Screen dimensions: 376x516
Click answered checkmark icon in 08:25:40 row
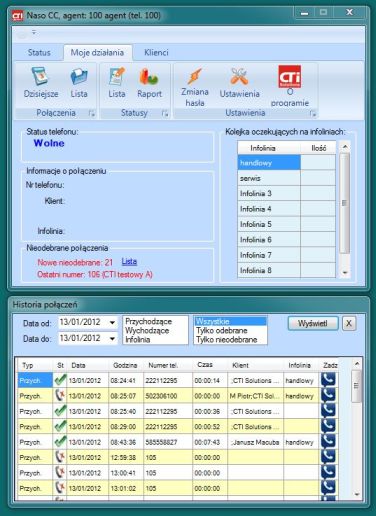tap(60, 411)
